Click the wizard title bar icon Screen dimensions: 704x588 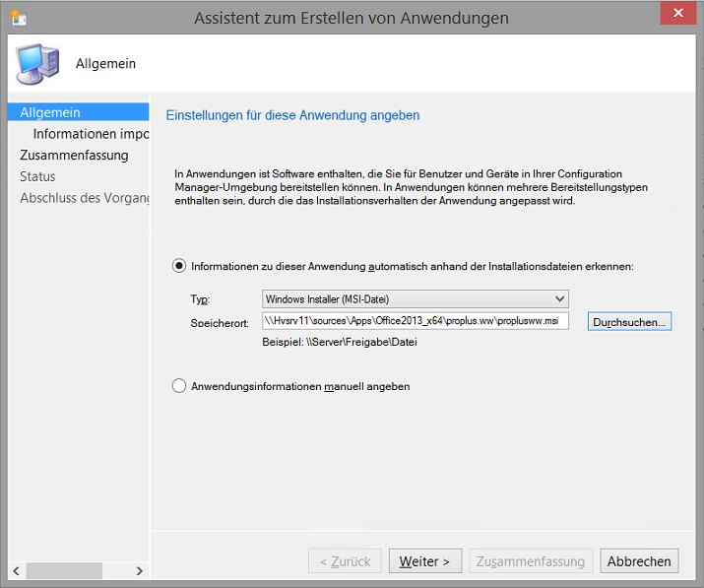[19, 18]
